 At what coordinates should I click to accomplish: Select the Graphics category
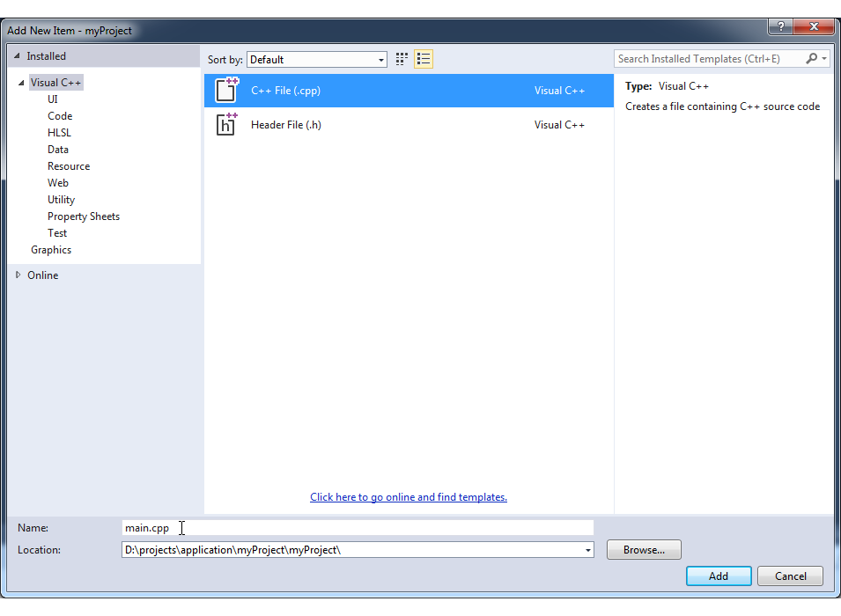click(51, 250)
